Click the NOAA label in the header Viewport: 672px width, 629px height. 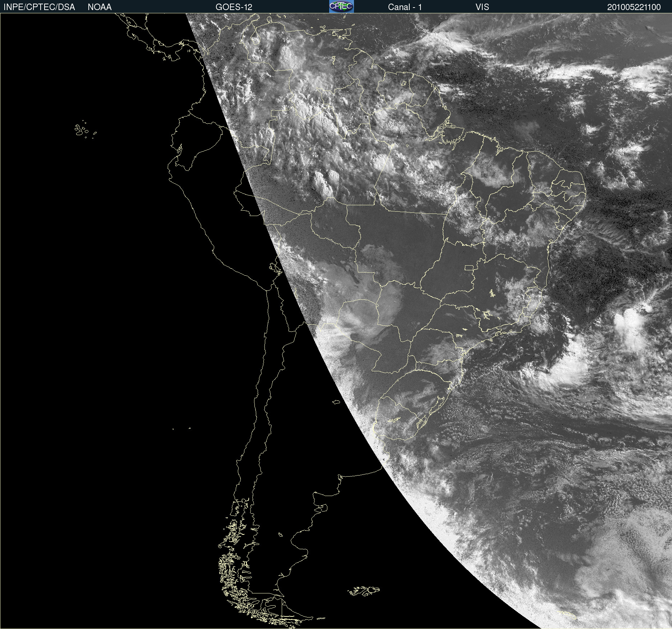click(100, 7)
